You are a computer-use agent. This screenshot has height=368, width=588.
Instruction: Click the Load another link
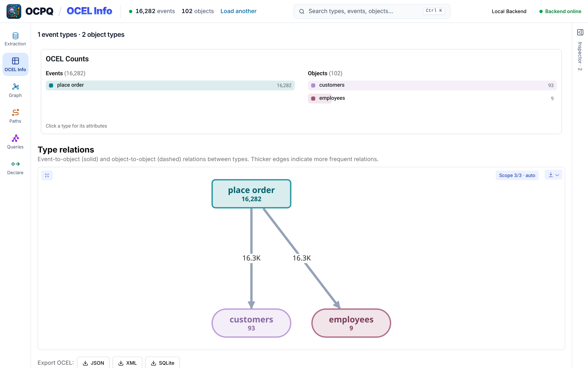238,11
